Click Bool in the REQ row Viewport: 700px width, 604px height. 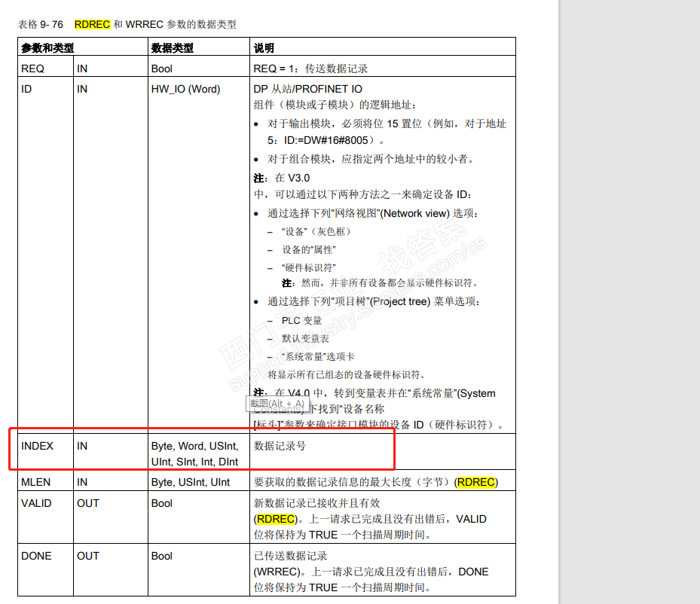[x=161, y=69]
